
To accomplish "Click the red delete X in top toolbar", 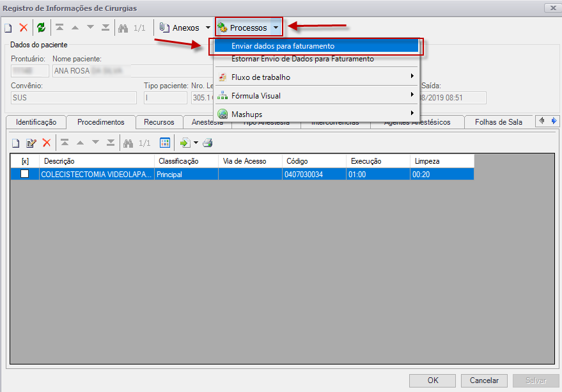I will click(23, 27).
